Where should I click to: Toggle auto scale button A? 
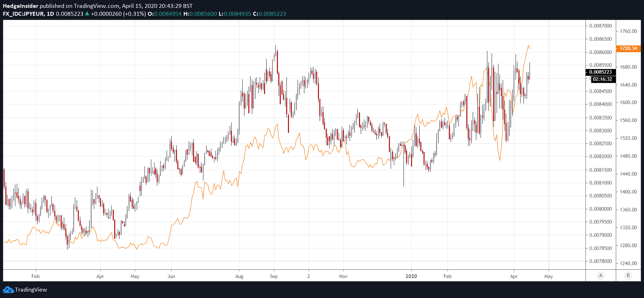[x=601, y=275]
